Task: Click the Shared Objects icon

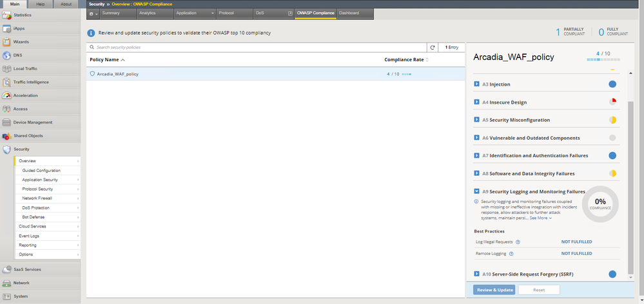Action: tap(6, 136)
